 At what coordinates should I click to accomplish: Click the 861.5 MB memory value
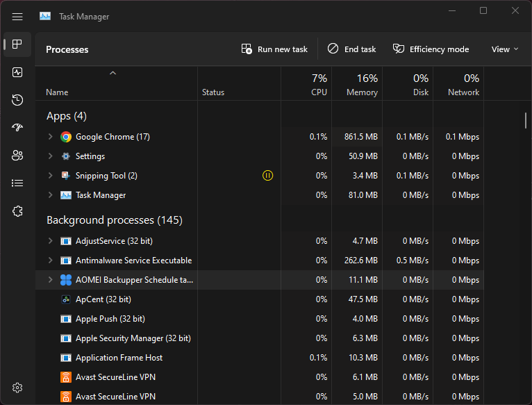pyautogui.click(x=361, y=137)
